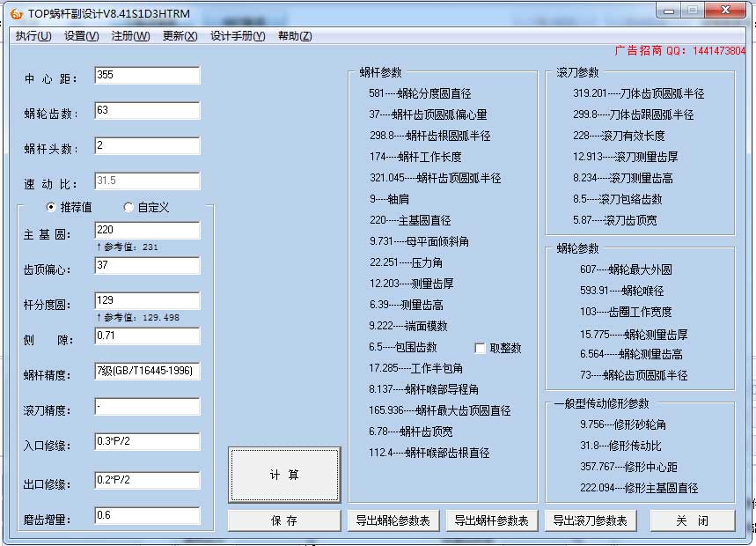Click the 蜗轮齿数 input field

click(x=147, y=111)
